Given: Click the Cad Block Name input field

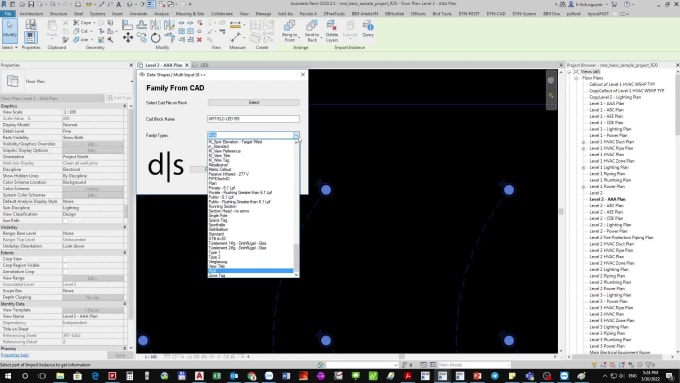Looking at the screenshot, I should [253, 119].
